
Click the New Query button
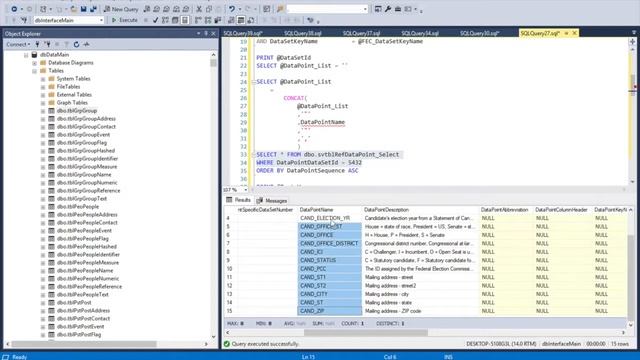tap(121, 9)
